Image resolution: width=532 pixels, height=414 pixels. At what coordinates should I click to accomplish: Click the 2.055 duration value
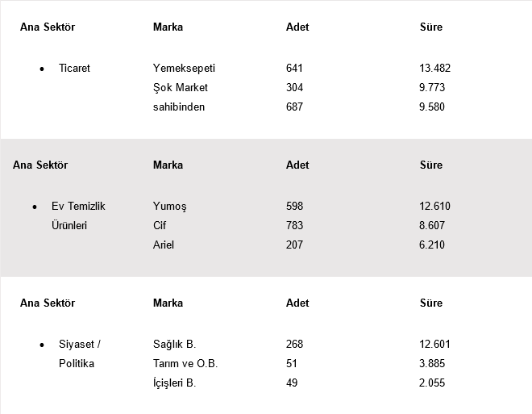(x=434, y=383)
